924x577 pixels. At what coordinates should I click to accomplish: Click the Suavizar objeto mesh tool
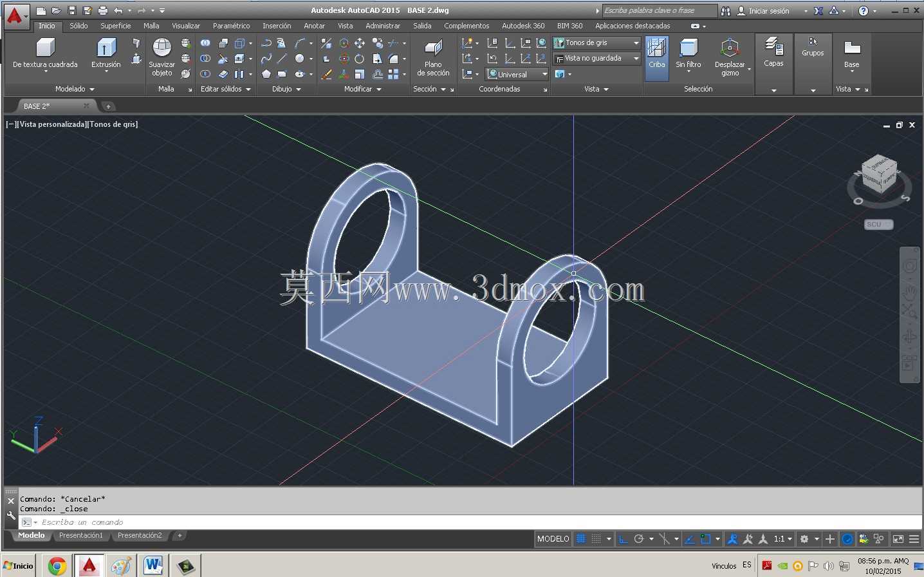tap(162, 57)
